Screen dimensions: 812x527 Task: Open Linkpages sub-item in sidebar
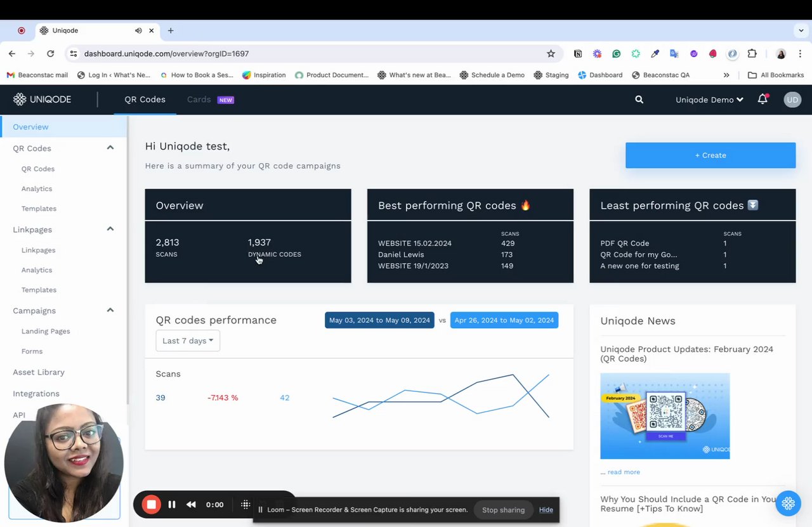point(38,250)
